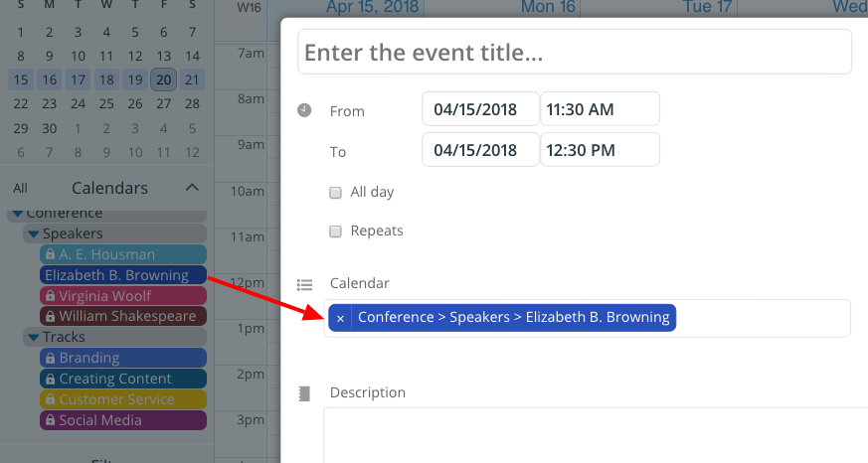868x463 pixels.
Task: Click the event title input field
Action: point(575,52)
